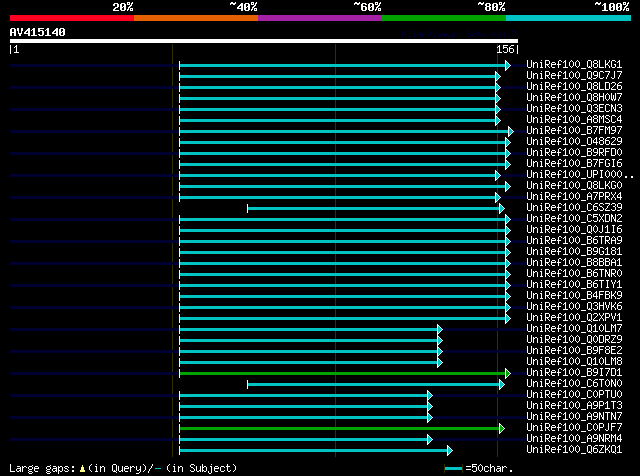640x476 pixels.
Task: Select hit label UniRef100_B7FGI6
Action: (574, 164)
